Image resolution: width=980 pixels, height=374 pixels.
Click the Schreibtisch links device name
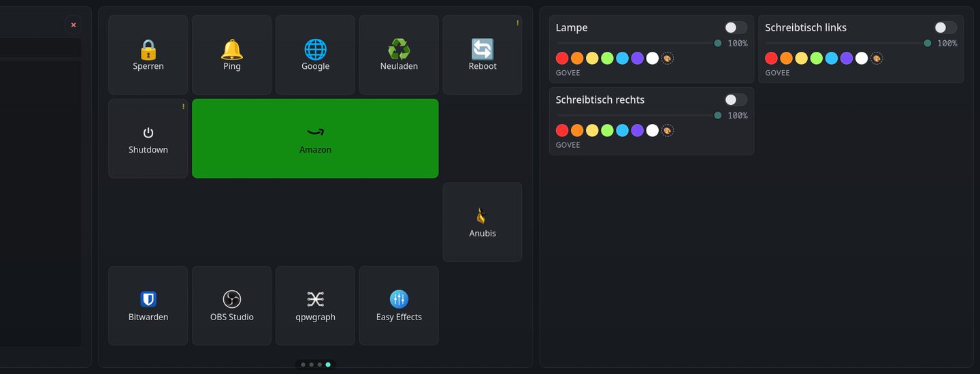tap(806, 27)
